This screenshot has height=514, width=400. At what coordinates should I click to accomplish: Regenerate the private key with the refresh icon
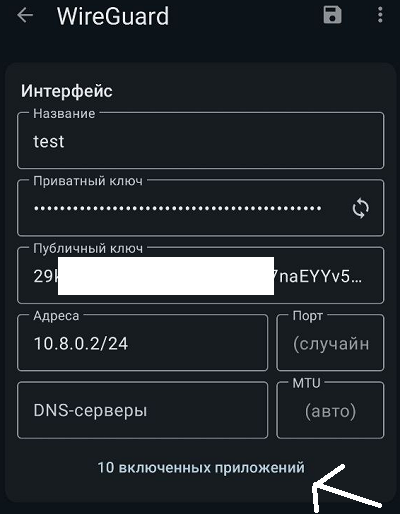pos(361,208)
